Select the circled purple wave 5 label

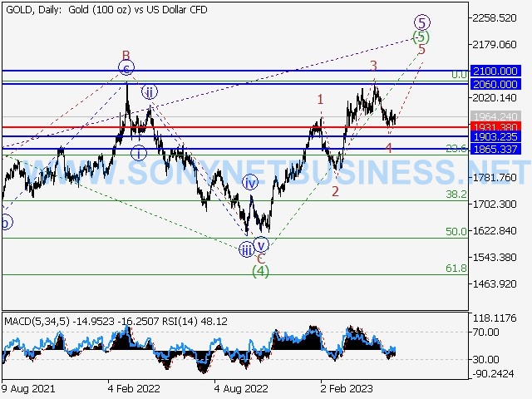[x=422, y=22]
